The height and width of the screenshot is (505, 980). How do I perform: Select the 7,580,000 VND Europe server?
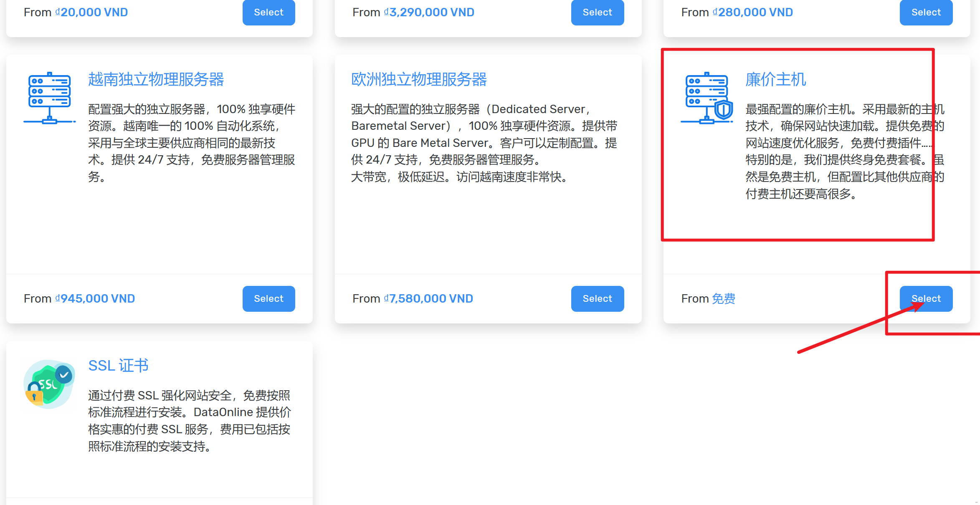pyautogui.click(x=597, y=299)
